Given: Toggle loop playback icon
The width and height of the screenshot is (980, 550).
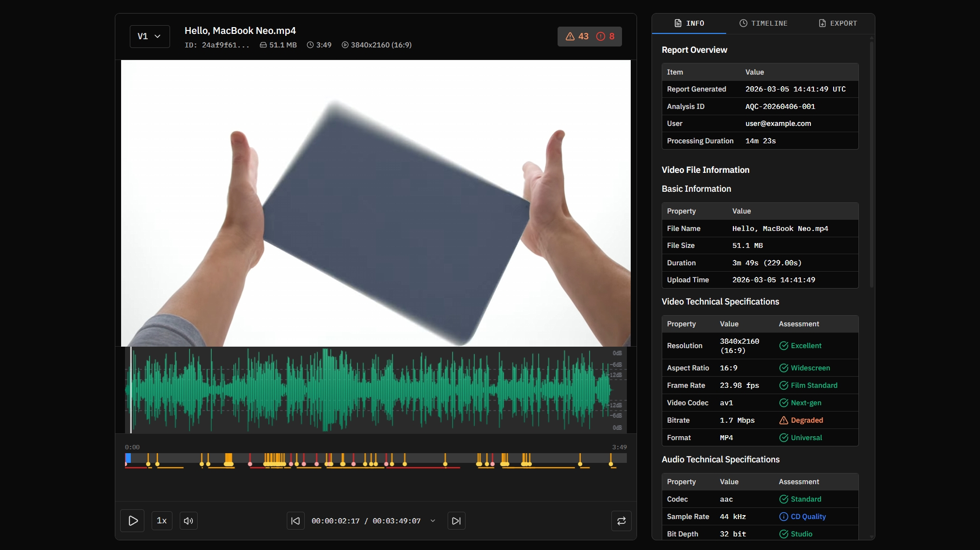Looking at the screenshot, I should tap(621, 521).
